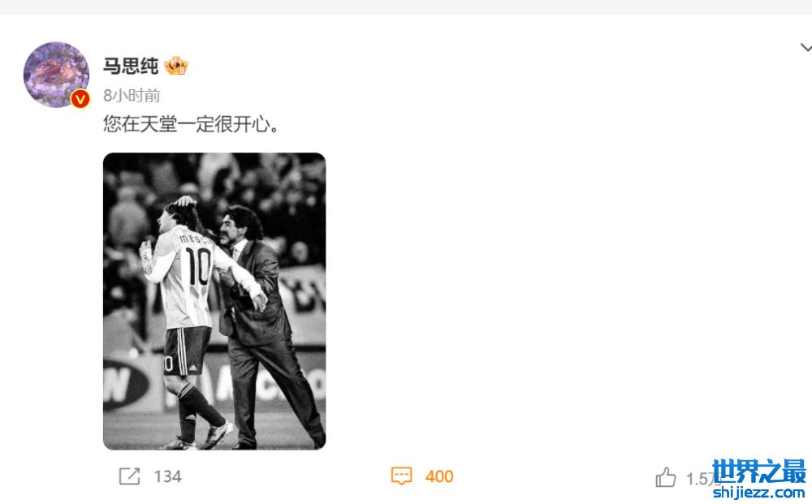Open comments via the speech bubble icon

click(x=401, y=476)
